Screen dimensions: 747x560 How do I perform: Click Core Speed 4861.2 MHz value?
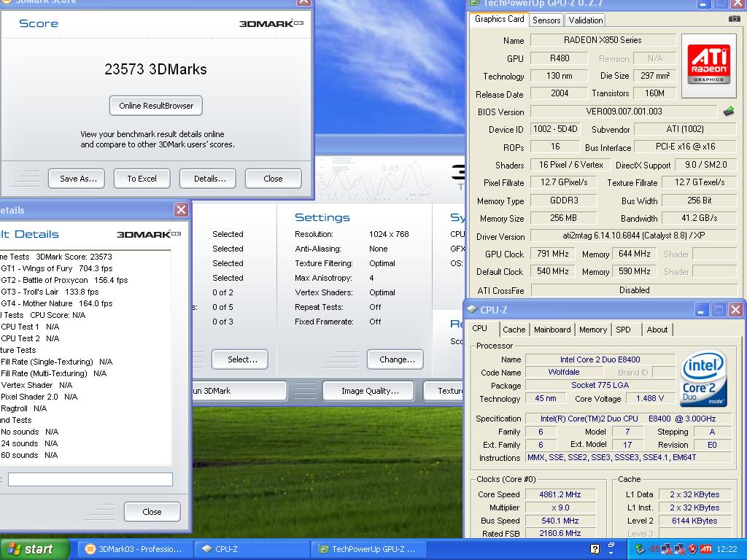(x=560, y=494)
